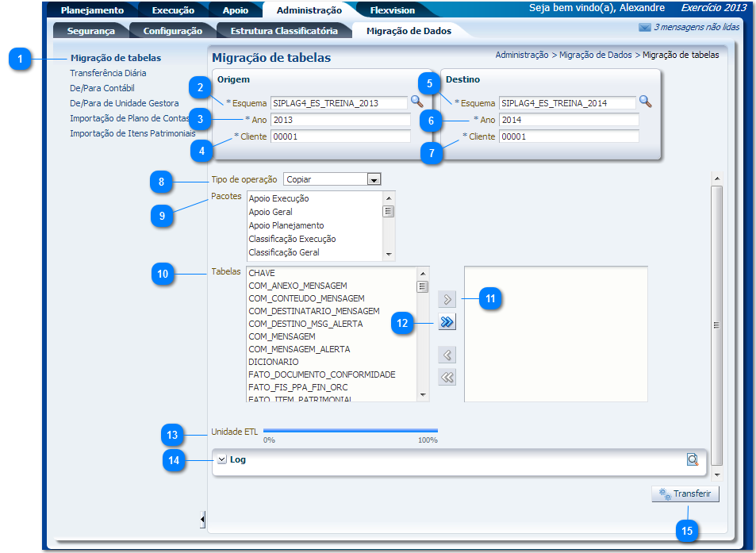Click the Unidade ETL progress bar
Image resolution: width=756 pixels, height=553 pixels.
click(350, 431)
